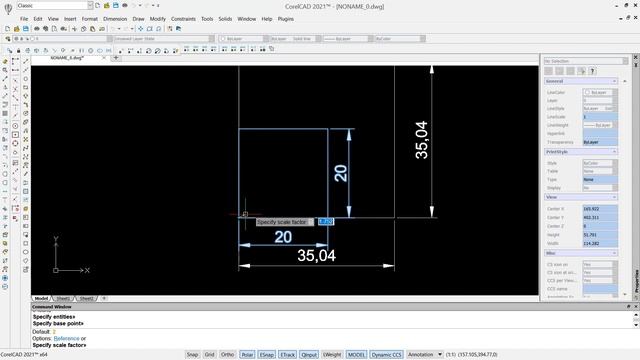
Task: Click Properties icon in standard toolbar
Action: [x=170, y=29]
